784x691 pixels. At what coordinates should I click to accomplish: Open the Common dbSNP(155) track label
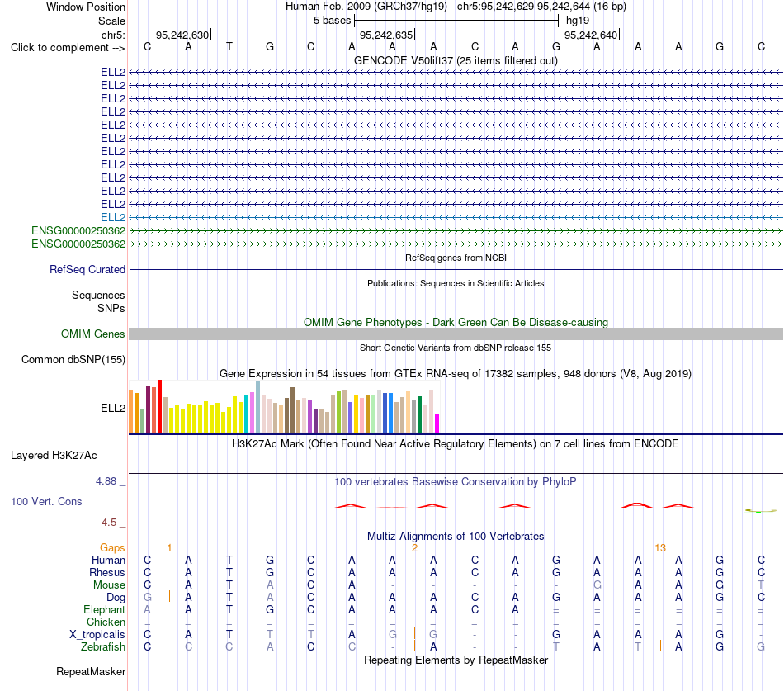click(73, 359)
